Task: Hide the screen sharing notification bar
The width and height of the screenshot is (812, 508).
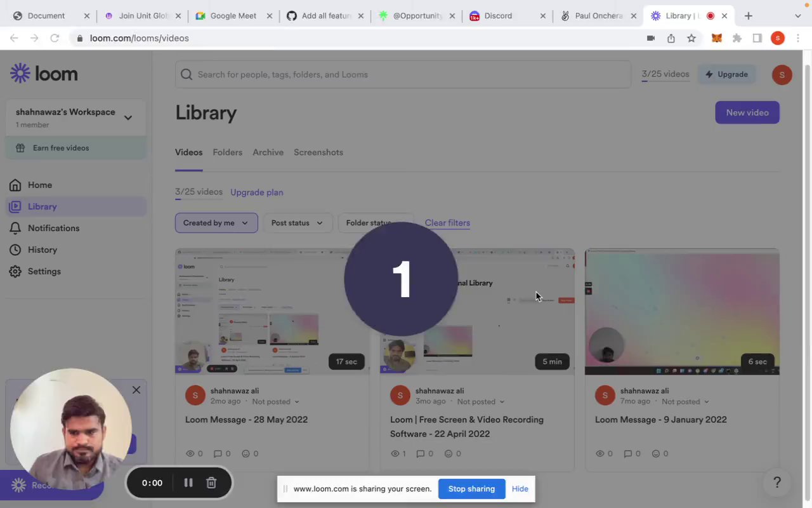Action: [x=520, y=489]
